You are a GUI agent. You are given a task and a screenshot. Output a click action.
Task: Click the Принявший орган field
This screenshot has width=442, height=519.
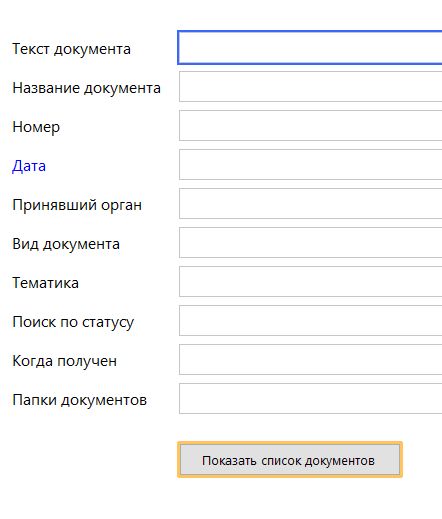click(311, 204)
